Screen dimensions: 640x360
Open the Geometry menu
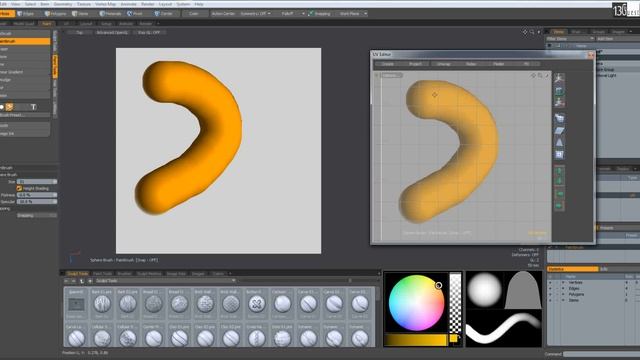(x=63, y=4)
